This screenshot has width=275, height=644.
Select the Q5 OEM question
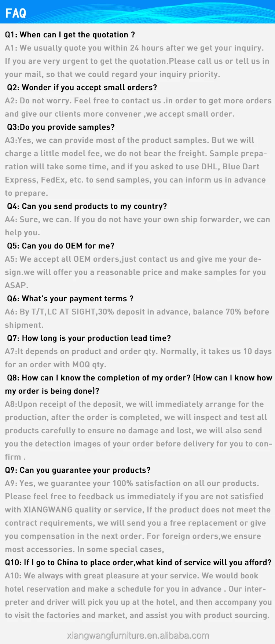coord(60,246)
